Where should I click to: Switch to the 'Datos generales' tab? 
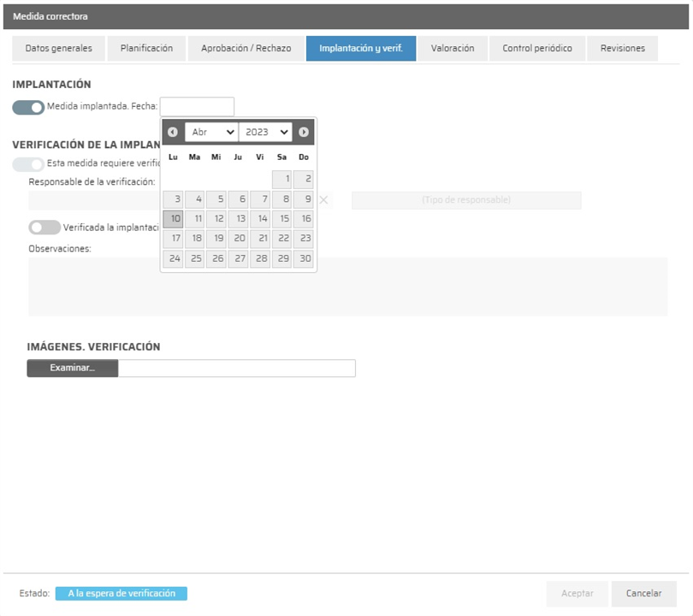tap(58, 49)
